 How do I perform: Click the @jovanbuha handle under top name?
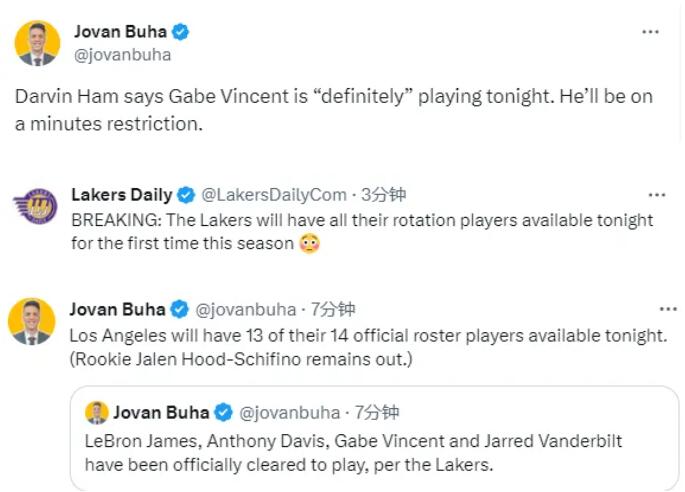pyautogui.click(x=122, y=55)
